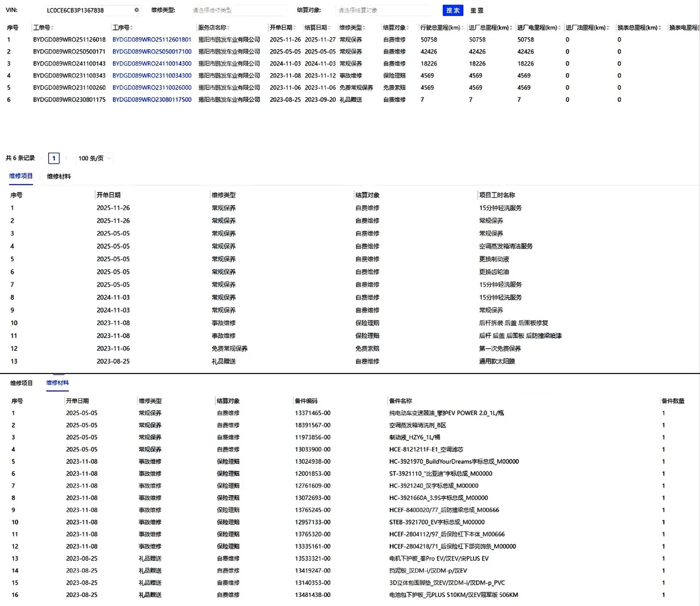Select order number BYDGD089WRO250500171

tap(69, 52)
